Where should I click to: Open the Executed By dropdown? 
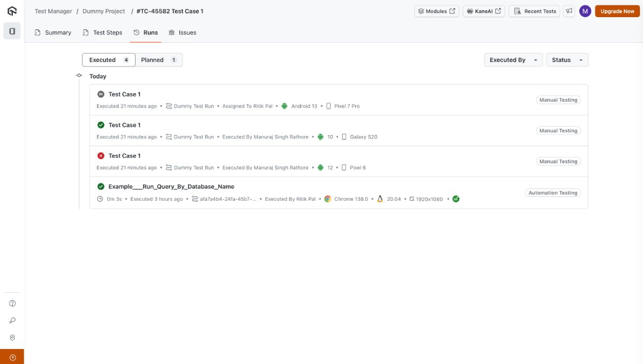point(512,59)
